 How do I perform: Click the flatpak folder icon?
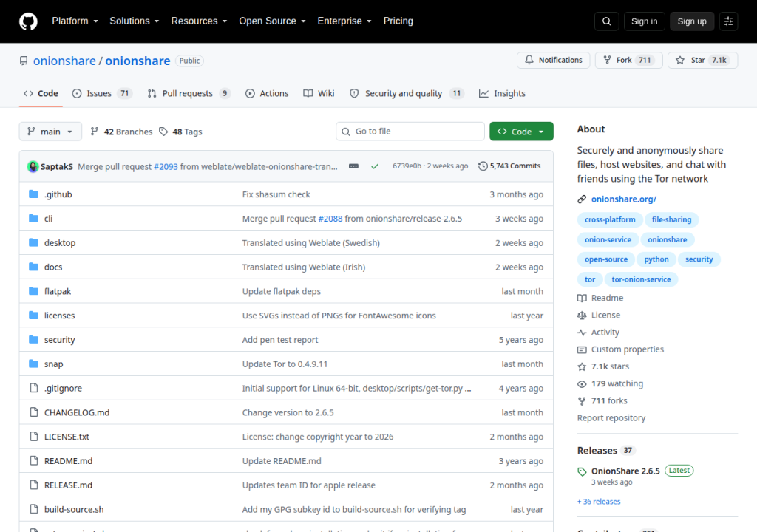[x=33, y=290]
